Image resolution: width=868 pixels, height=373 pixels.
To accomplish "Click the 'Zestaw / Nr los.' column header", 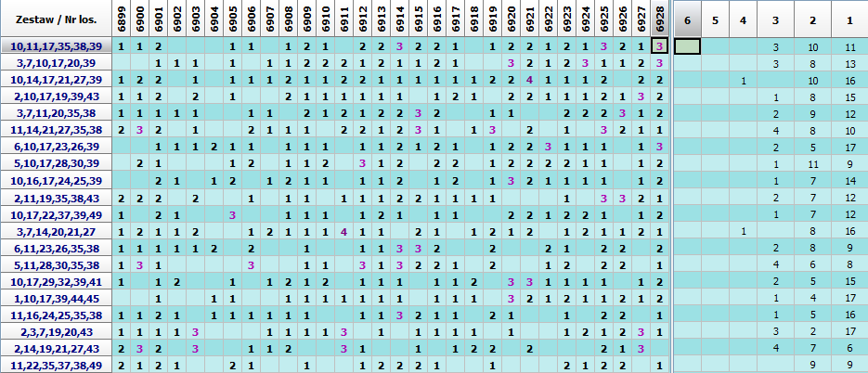I will (56, 19).
